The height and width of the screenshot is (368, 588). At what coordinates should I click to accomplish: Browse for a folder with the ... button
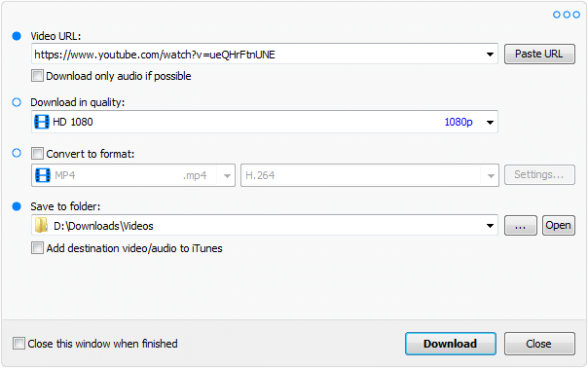[521, 226]
